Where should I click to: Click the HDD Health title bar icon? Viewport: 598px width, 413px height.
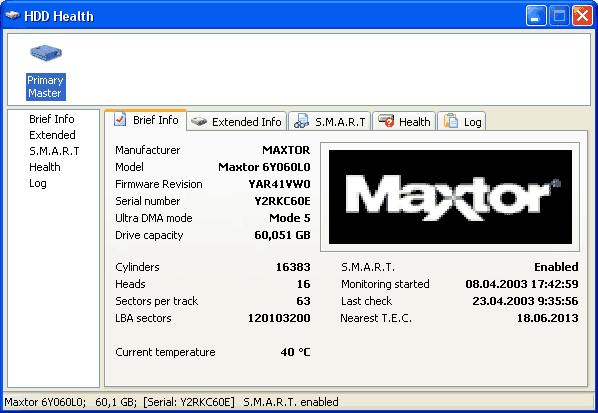(x=13, y=16)
